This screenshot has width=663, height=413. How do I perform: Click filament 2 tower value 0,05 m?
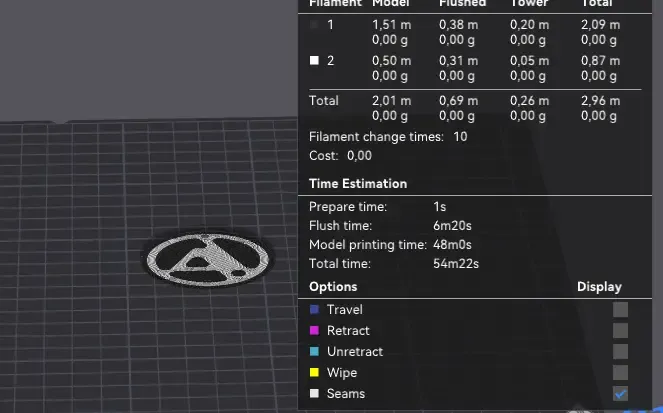[x=529, y=61]
